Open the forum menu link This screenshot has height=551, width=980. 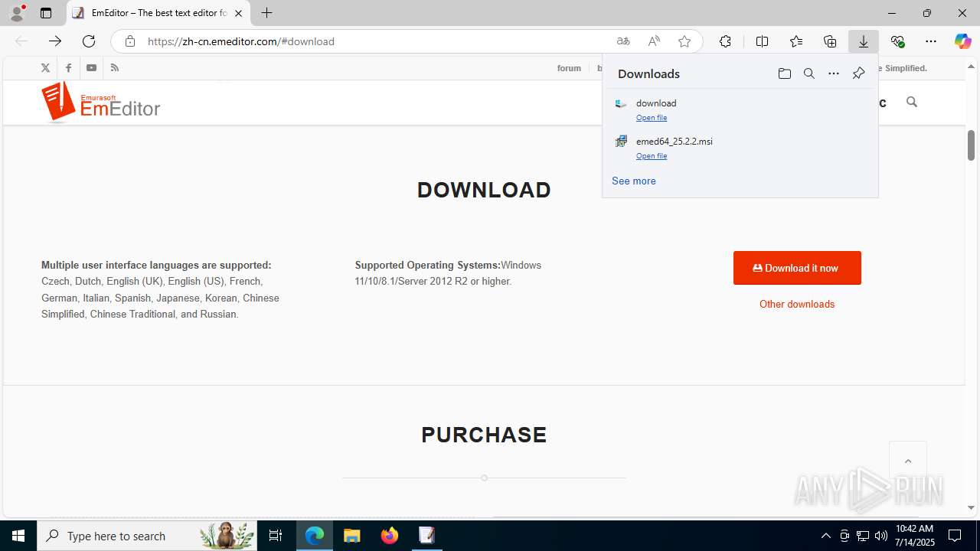[569, 68]
